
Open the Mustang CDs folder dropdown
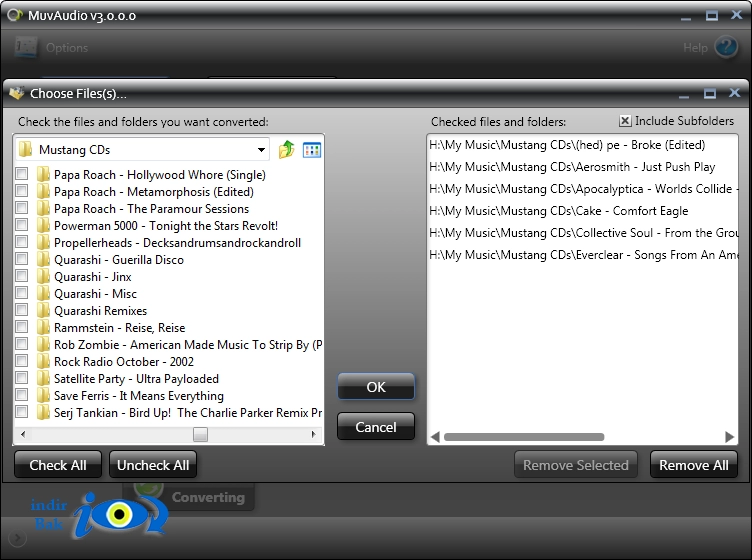point(261,150)
